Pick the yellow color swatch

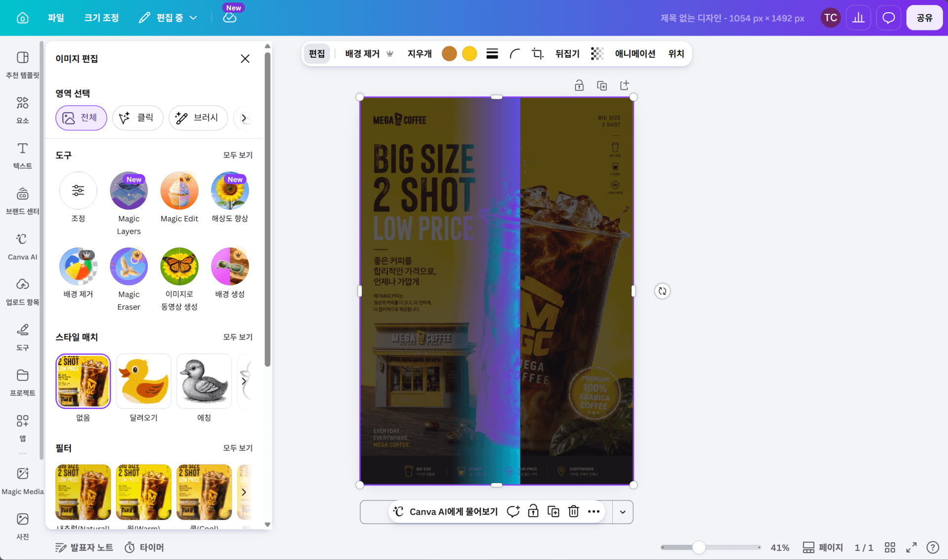(469, 53)
